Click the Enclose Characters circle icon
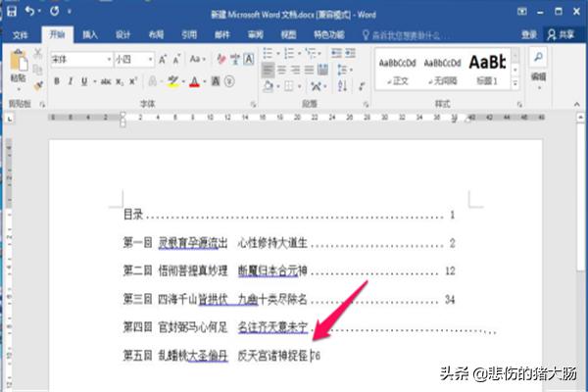Image resolution: width=588 pixels, height=392 pixels. point(229,81)
